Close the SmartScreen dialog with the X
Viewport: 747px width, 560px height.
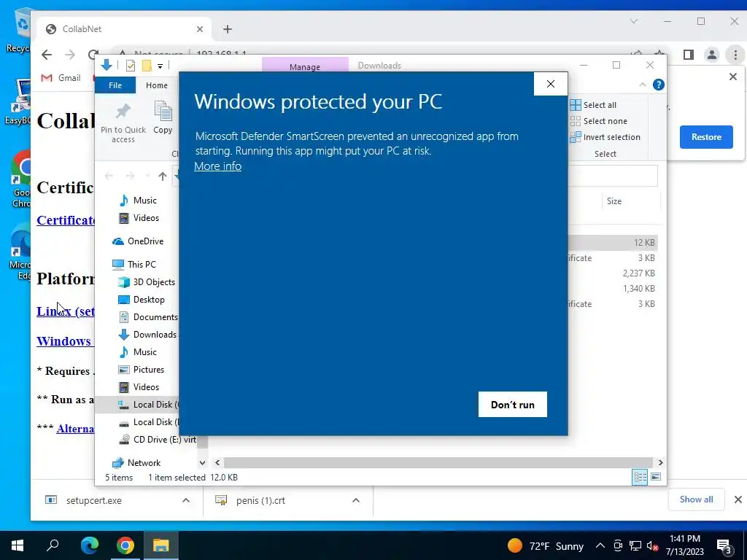(x=551, y=84)
